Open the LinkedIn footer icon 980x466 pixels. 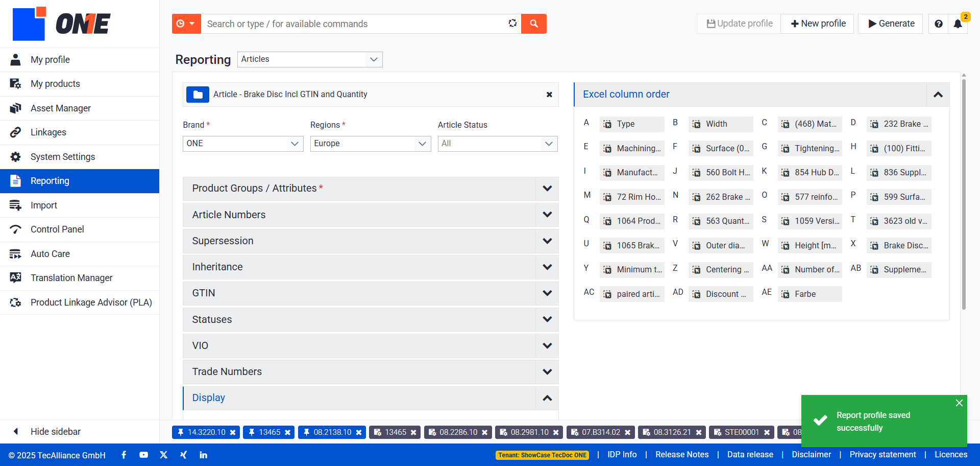pos(203,455)
